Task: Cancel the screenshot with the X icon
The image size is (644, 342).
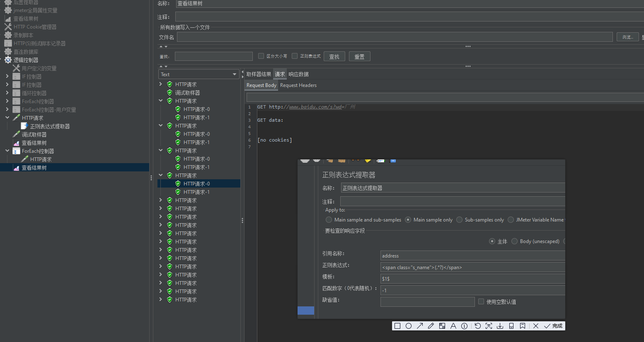Action: pyautogui.click(x=536, y=326)
